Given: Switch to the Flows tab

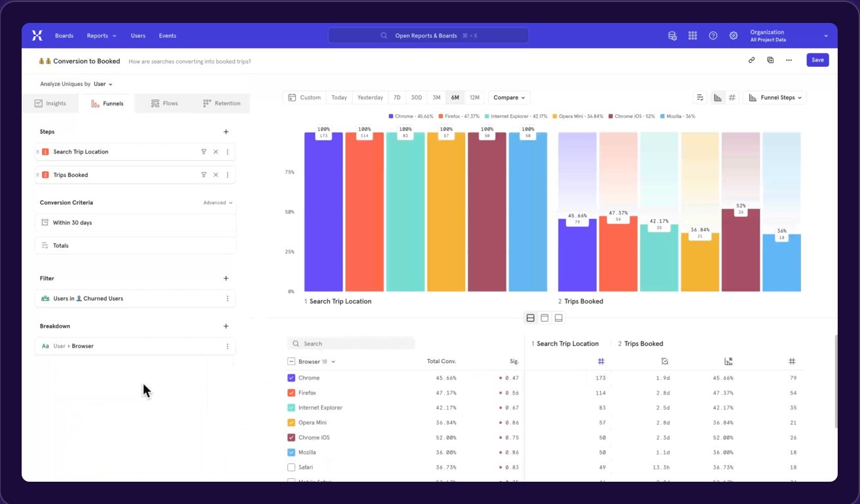Looking at the screenshot, I should [x=164, y=103].
